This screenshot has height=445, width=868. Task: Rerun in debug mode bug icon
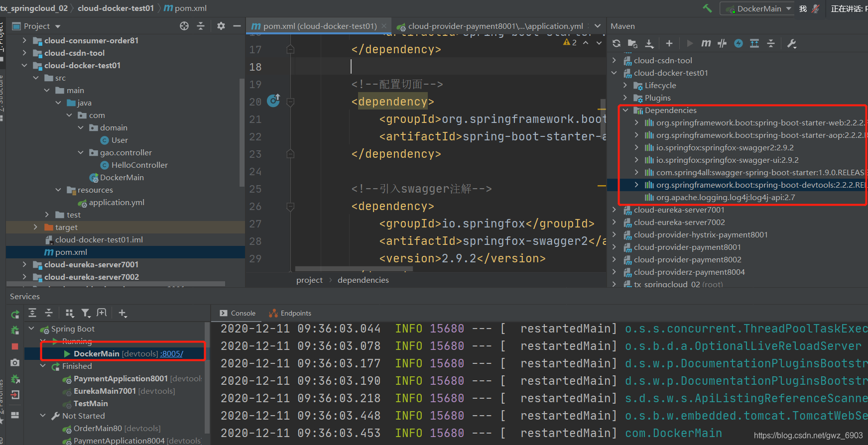15,330
